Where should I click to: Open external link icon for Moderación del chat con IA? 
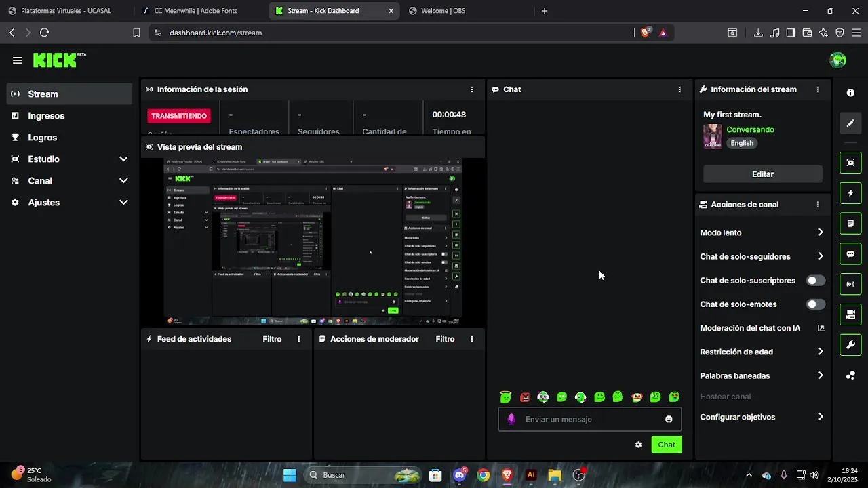pos(821,328)
